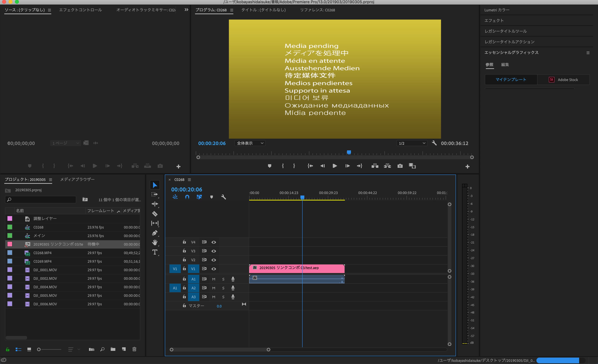Toggle Linked Selection in timeline
The width and height of the screenshot is (598, 364).
click(199, 197)
